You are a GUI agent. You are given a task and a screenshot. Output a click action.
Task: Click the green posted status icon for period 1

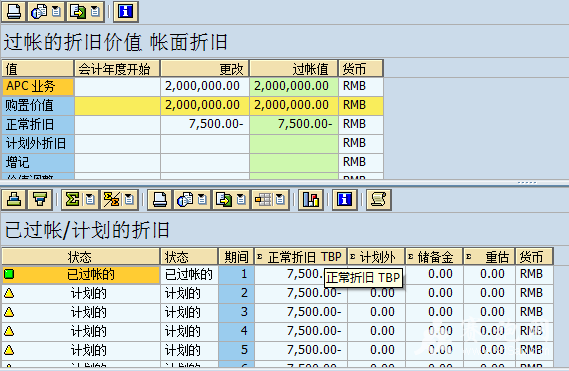tap(9, 274)
